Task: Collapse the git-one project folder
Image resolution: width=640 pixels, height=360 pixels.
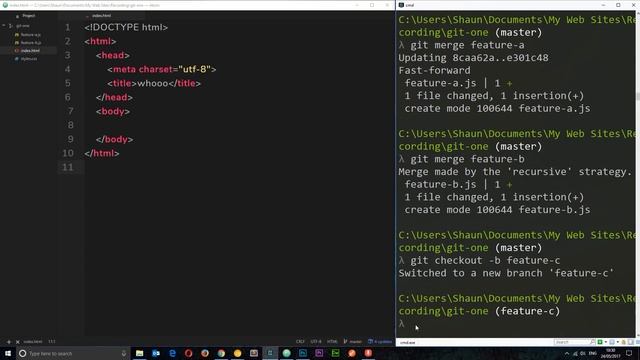Action: [x=4, y=26]
